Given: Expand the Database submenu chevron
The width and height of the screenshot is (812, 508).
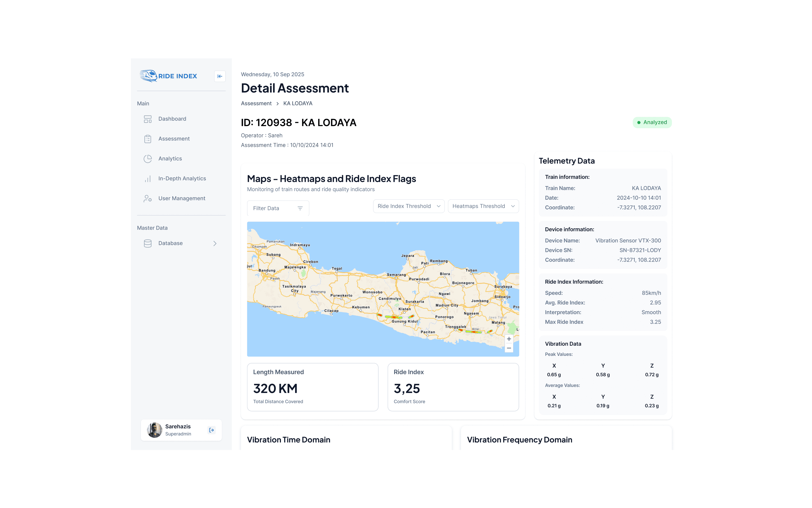Looking at the screenshot, I should tap(215, 243).
